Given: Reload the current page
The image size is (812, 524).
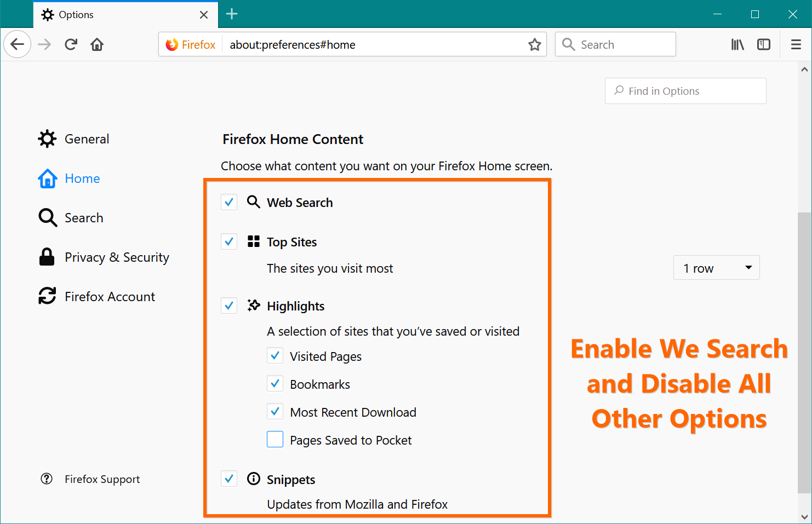Looking at the screenshot, I should coord(71,44).
